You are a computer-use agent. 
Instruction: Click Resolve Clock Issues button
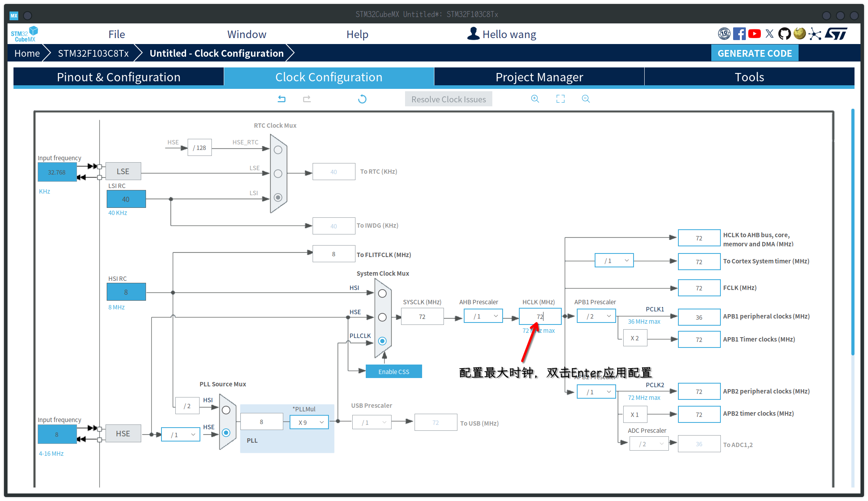[x=449, y=99]
